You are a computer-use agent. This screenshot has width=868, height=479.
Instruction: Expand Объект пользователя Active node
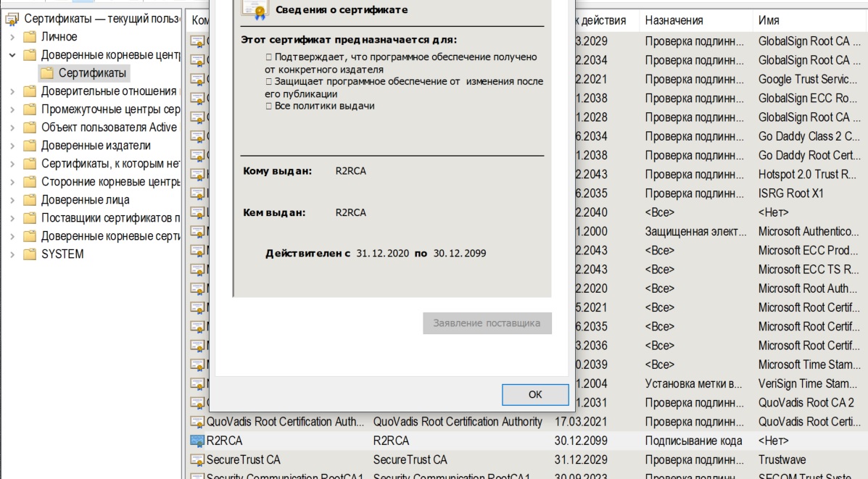[12, 128]
